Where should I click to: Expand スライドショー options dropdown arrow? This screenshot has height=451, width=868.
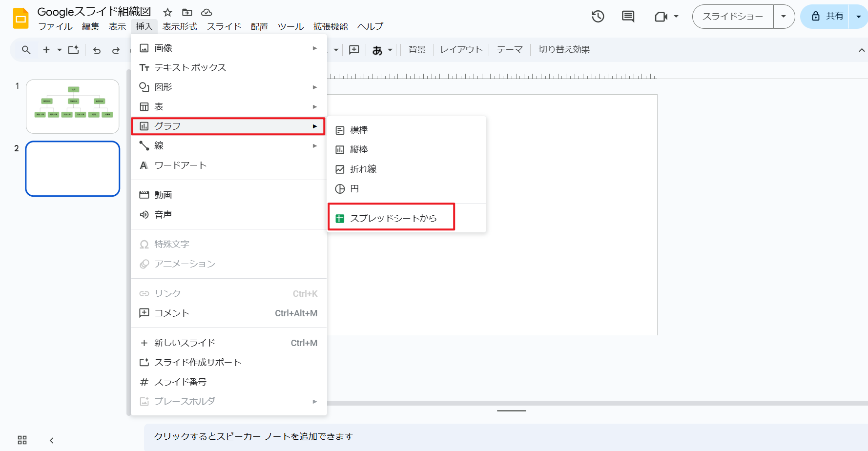tap(784, 17)
